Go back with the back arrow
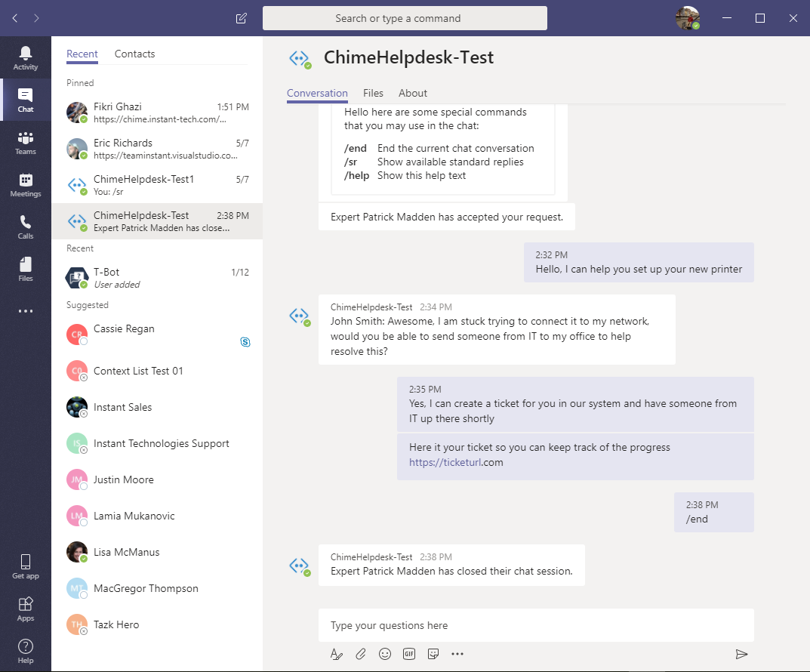Image resolution: width=810 pixels, height=672 pixels. click(x=15, y=19)
